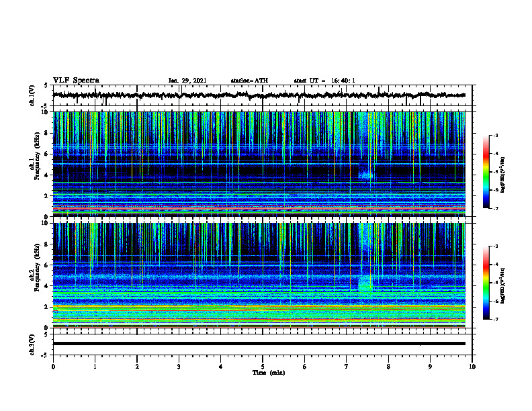532x411 pixels.
Task: Click the time axis tick label '10' at right end
Action: (x=472, y=367)
